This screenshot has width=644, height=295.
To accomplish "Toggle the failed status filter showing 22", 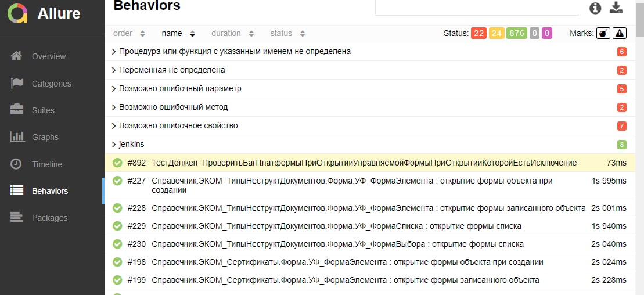I will tap(478, 33).
